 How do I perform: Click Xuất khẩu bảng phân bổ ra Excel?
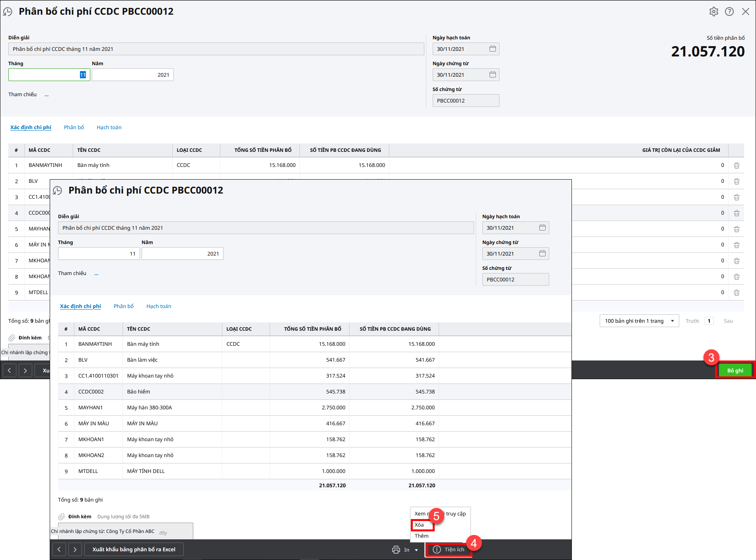pos(134,550)
